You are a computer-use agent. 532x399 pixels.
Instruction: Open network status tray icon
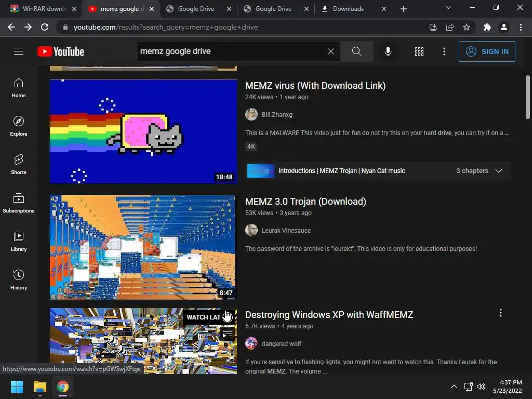point(469,387)
